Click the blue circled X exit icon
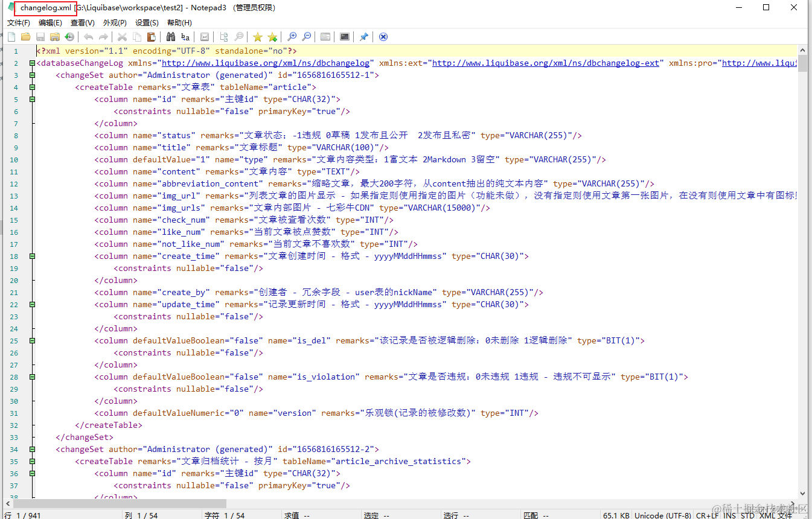The image size is (812, 519). coord(383,37)
